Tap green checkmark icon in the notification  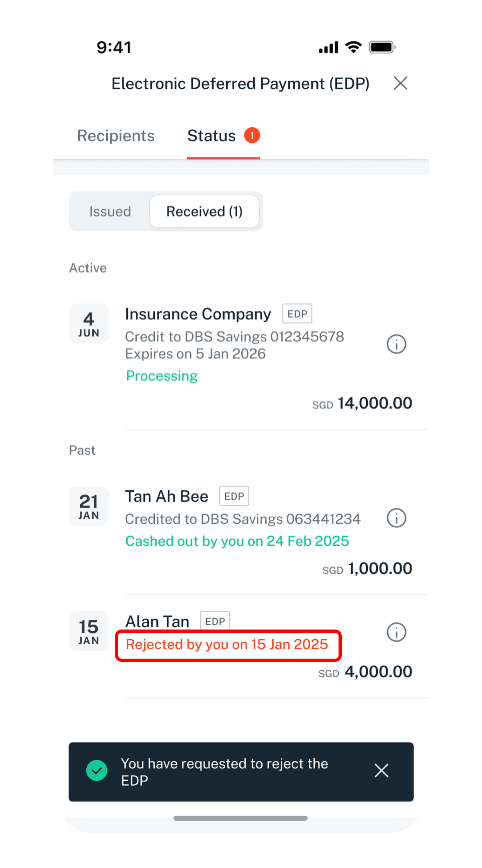[x=96, y=771]
